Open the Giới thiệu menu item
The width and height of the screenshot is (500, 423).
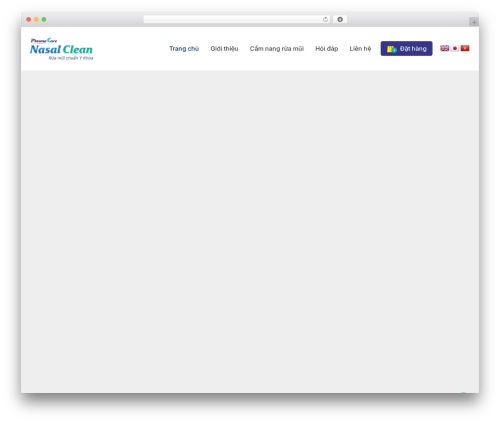click(224, 49)
